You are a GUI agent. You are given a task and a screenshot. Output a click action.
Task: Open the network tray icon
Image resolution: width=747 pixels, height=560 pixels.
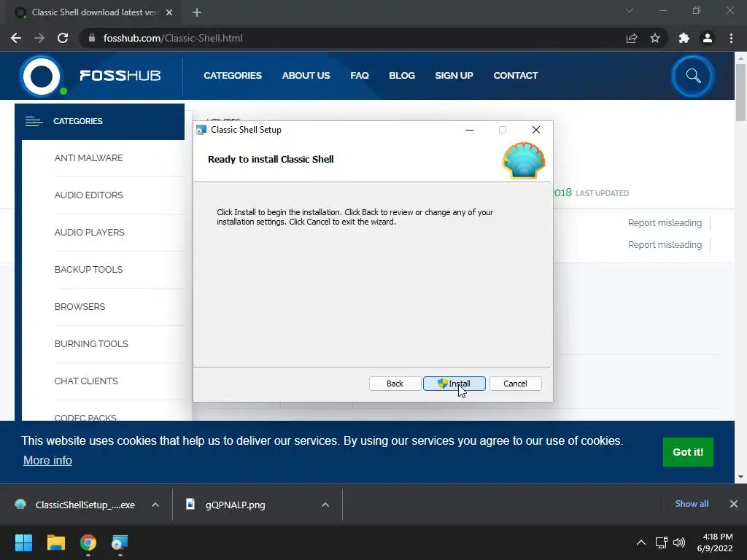[661, 542]
